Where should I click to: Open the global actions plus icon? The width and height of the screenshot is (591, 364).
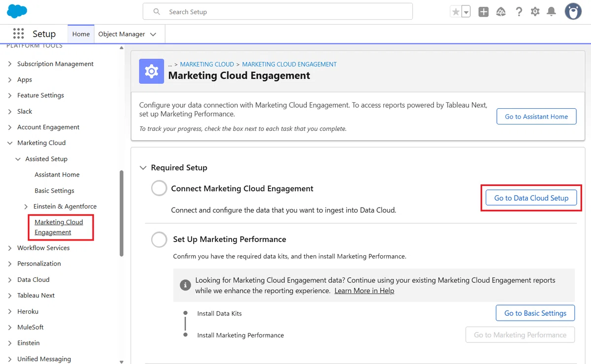tap(484, 12)
